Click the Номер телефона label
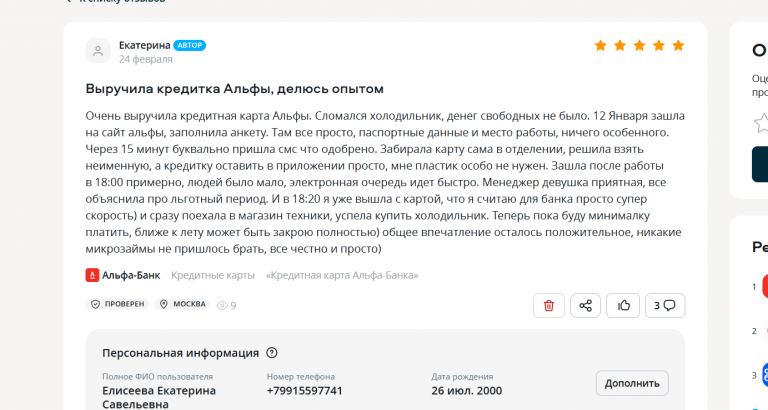 [x=301, y=377]
